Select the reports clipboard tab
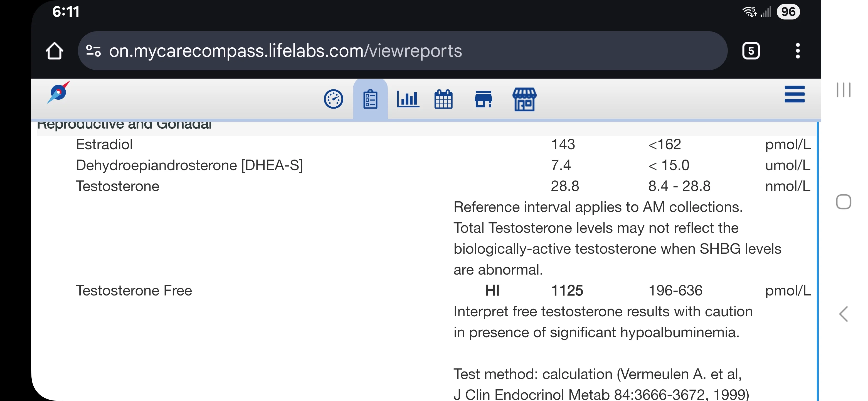Image resolution: width=868 pixels, height=401 pixels. pos(370,99)
